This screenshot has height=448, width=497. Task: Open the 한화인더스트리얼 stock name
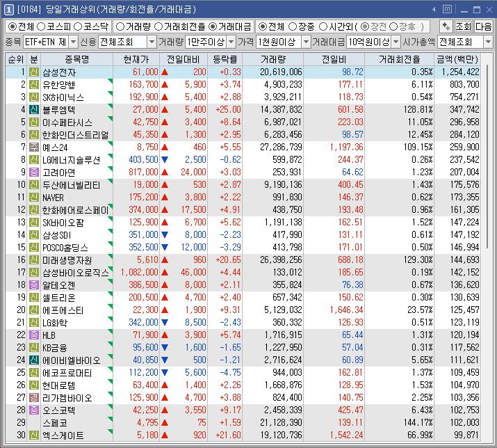pos(76,135)
